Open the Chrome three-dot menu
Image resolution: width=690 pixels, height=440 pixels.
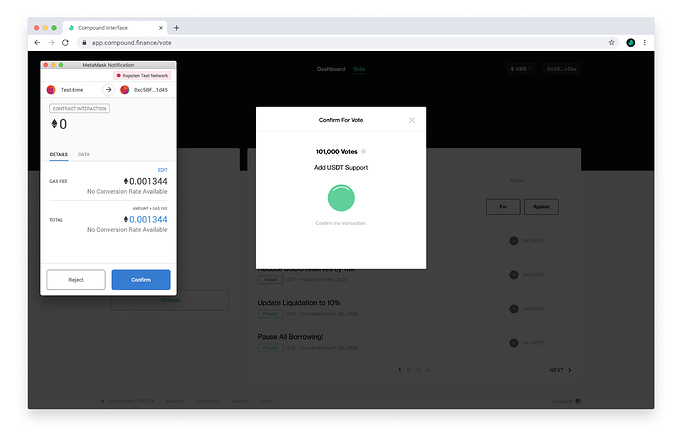645,43
